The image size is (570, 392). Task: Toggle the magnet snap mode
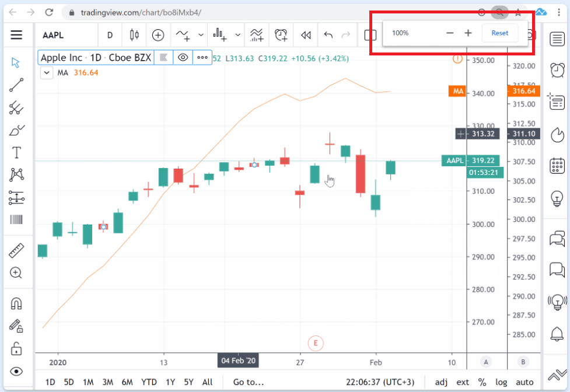pos(16,303)
